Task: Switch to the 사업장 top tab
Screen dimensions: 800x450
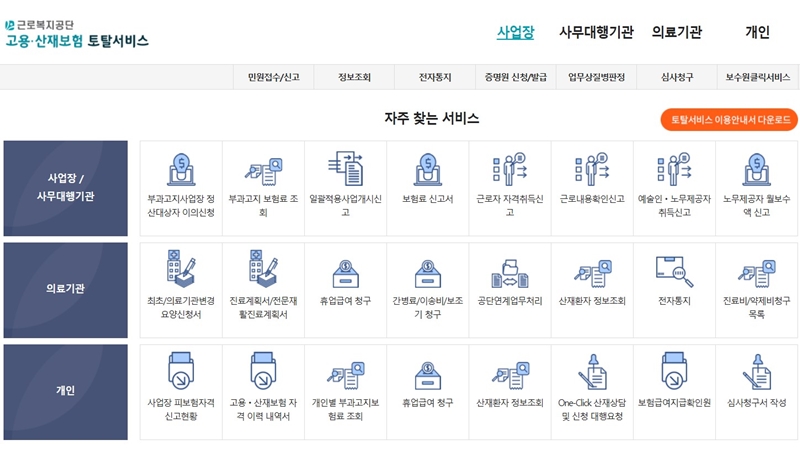Action: pyautogui.click(x=515, y=32)
